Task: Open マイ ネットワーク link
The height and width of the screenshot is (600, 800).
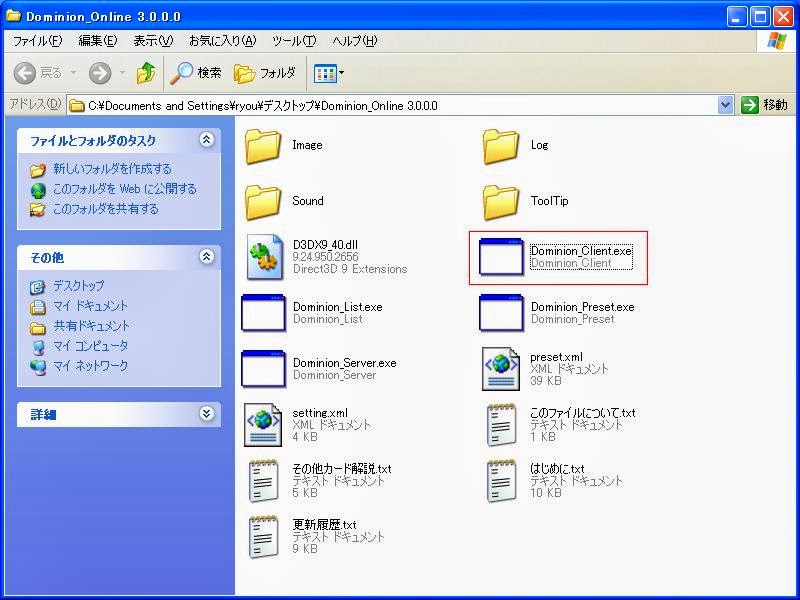Action: pos(90,365)
